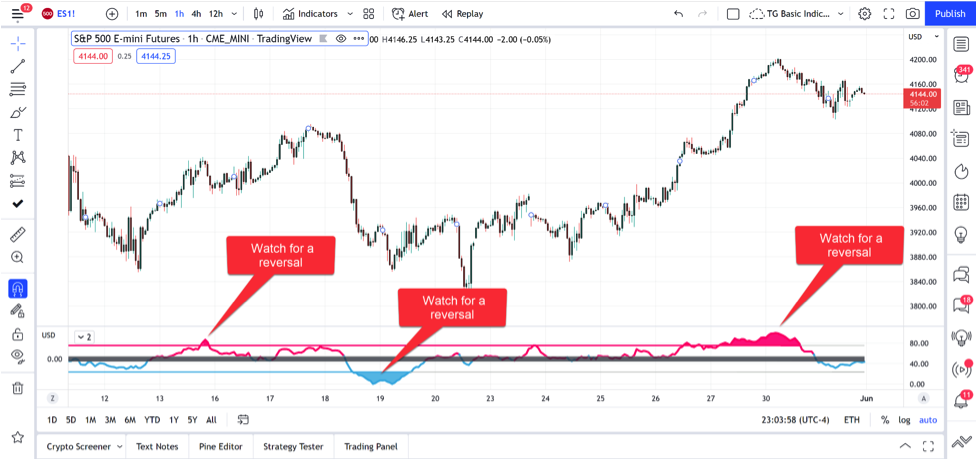This screenshot has height=460, width=977.
Task: Collapse the indicator legend with chevron
Action: (x=78, y=337)
